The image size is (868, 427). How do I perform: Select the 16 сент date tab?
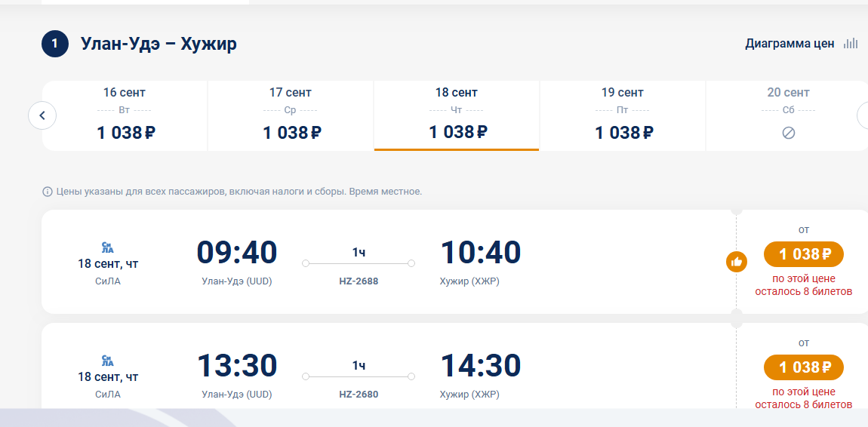click(x=125, y=115)
